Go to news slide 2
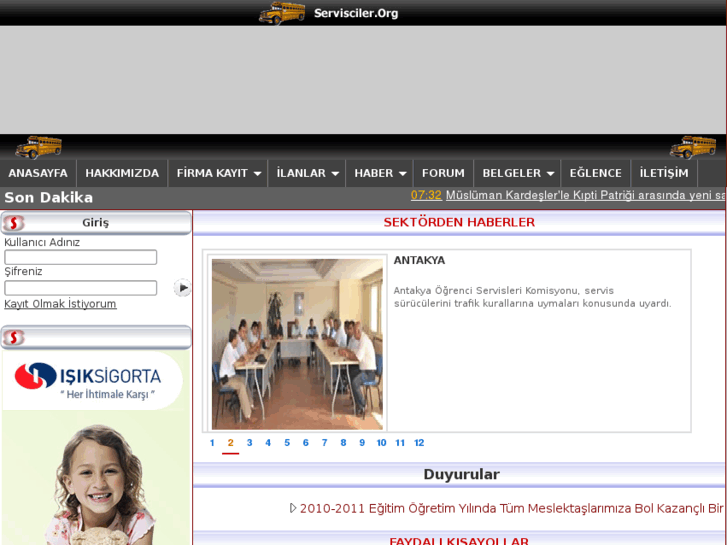 tap(230, 442)
